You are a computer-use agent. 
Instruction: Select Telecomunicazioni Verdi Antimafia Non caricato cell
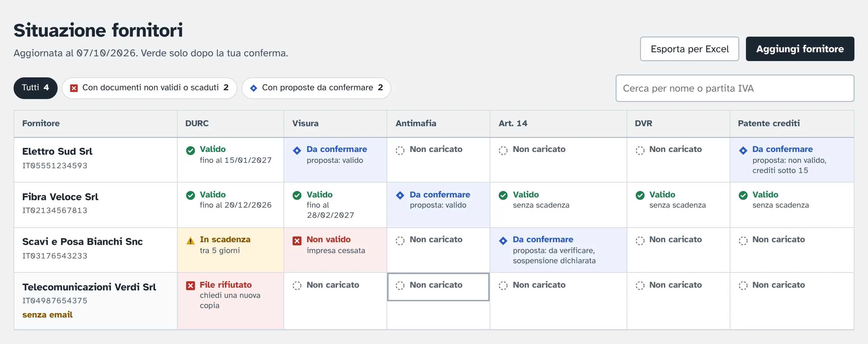point(438,287)
